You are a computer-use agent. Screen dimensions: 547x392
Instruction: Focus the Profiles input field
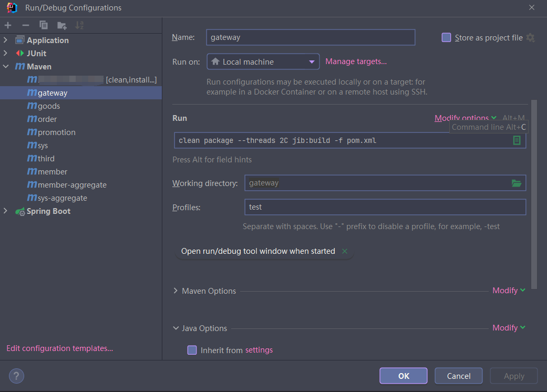click(x=385, y=207)
